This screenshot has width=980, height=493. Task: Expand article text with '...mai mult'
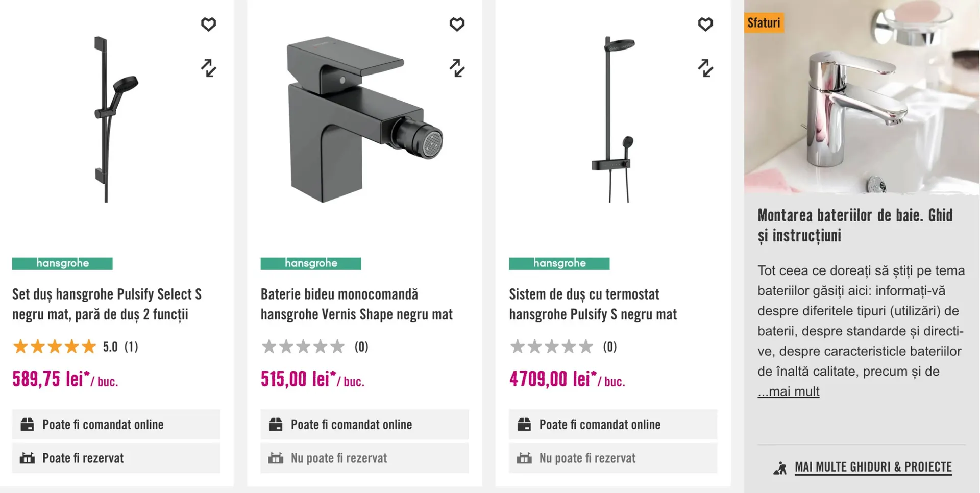[x=789, y=391]
